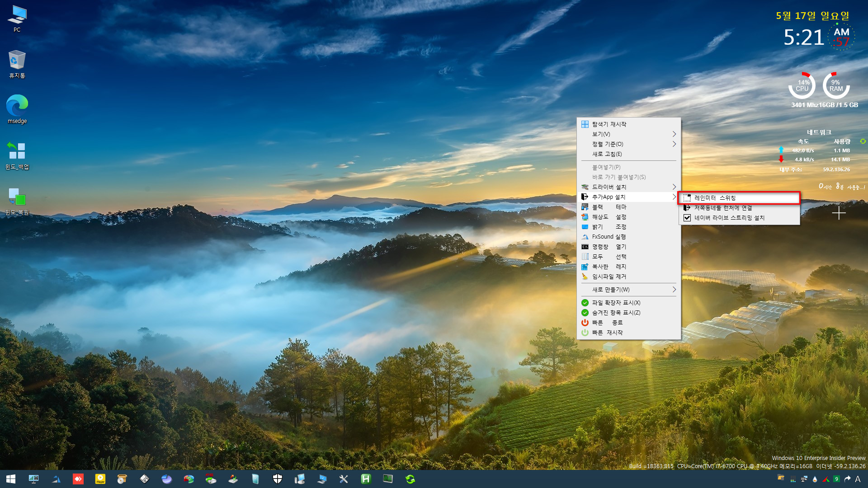This screenshot has width=868, height=488.
Task: Choose 복사한 레지 menu item
Action: click(628, 267)
